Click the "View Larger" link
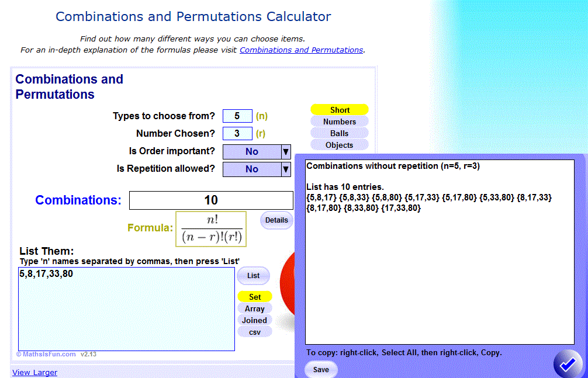 click(34, 372)
